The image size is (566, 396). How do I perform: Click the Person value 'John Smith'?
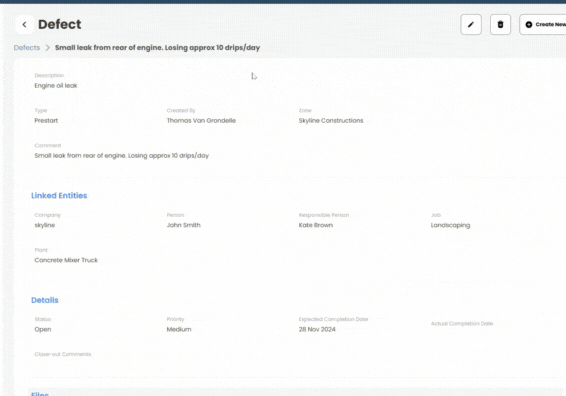[x=183, y=225]
